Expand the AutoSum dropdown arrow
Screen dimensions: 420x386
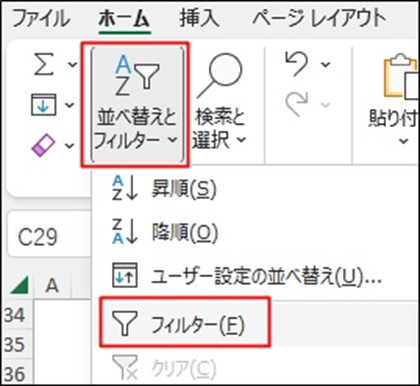tap(72, 64)
